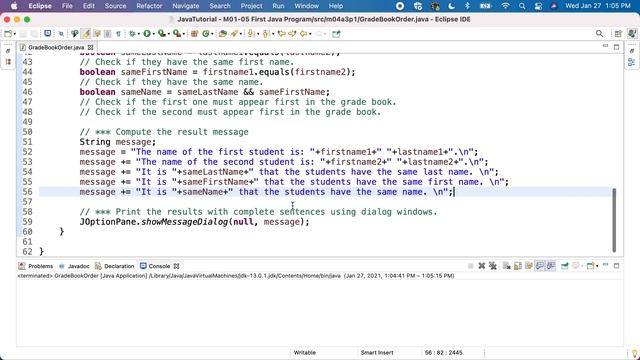This screenshot has height=360, width=640.
Task: Minimize the editor area
Action: [x=605, y=47]
